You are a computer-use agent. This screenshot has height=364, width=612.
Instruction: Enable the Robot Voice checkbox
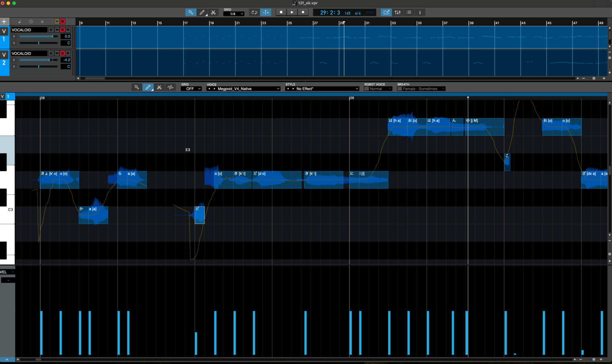coord(367,89)
